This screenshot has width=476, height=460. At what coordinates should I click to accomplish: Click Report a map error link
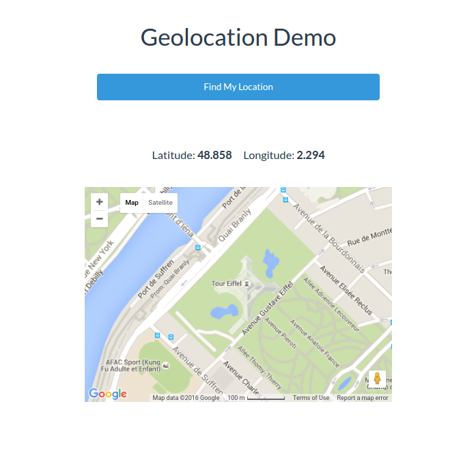pos(362,398)
